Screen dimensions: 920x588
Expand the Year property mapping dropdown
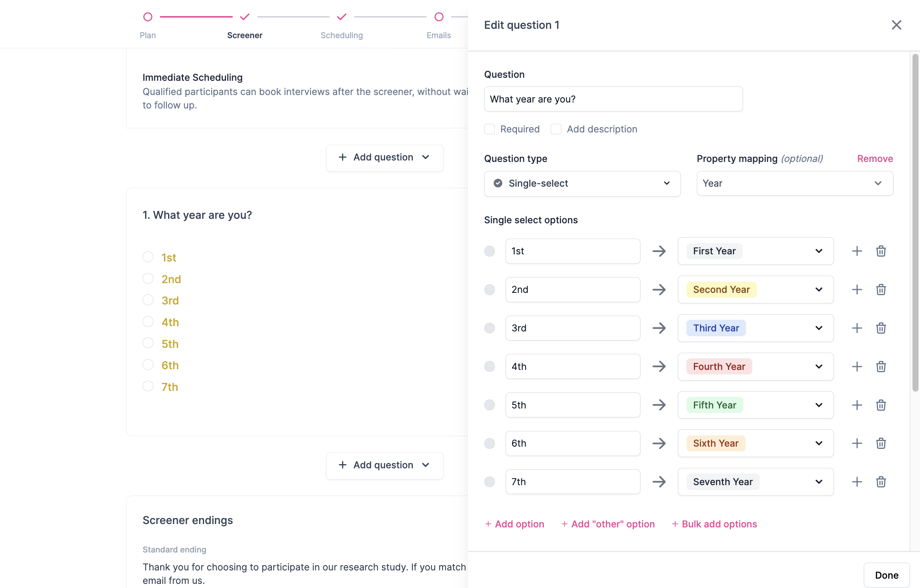[794, 183]
